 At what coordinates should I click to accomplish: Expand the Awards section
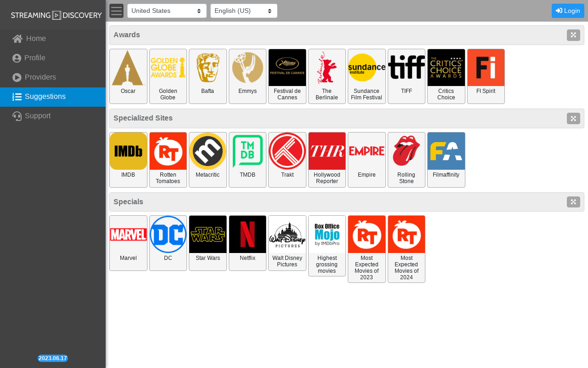pyautogui.click(x=573, y=35)
